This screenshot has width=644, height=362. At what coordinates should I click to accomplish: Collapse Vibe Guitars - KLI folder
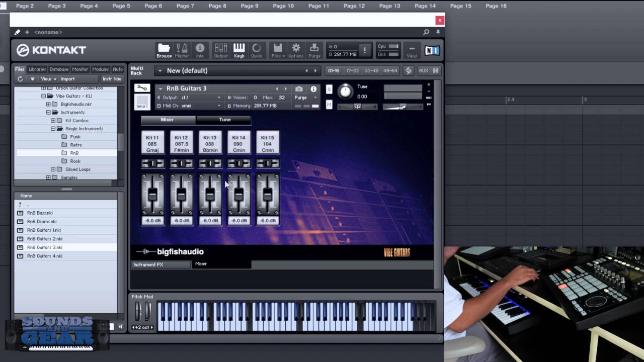coord(44,96)
